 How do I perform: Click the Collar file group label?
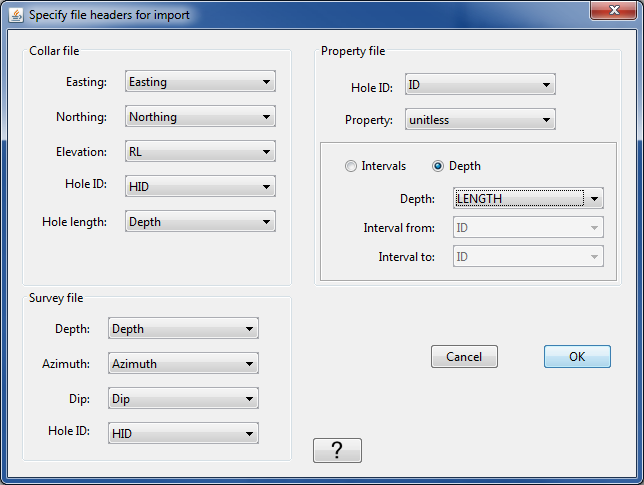point(54,51)
